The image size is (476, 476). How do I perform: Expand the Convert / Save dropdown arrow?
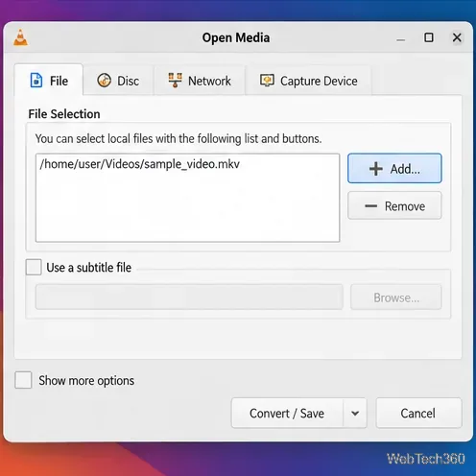[355, 413]
